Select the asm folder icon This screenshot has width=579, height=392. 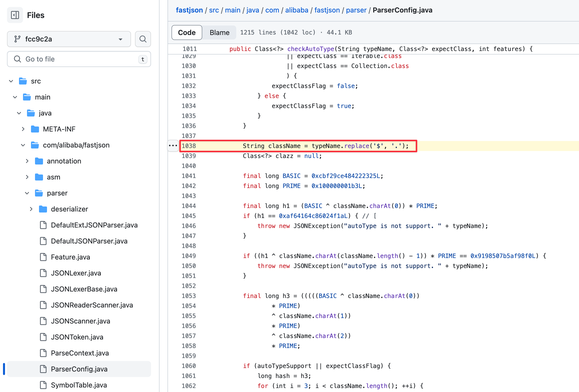click(x=39, y=177)
